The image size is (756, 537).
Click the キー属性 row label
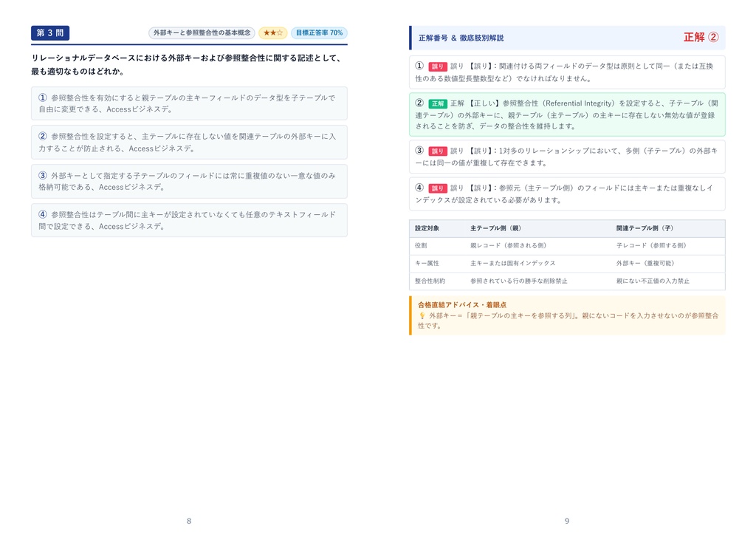coord(427,264)
